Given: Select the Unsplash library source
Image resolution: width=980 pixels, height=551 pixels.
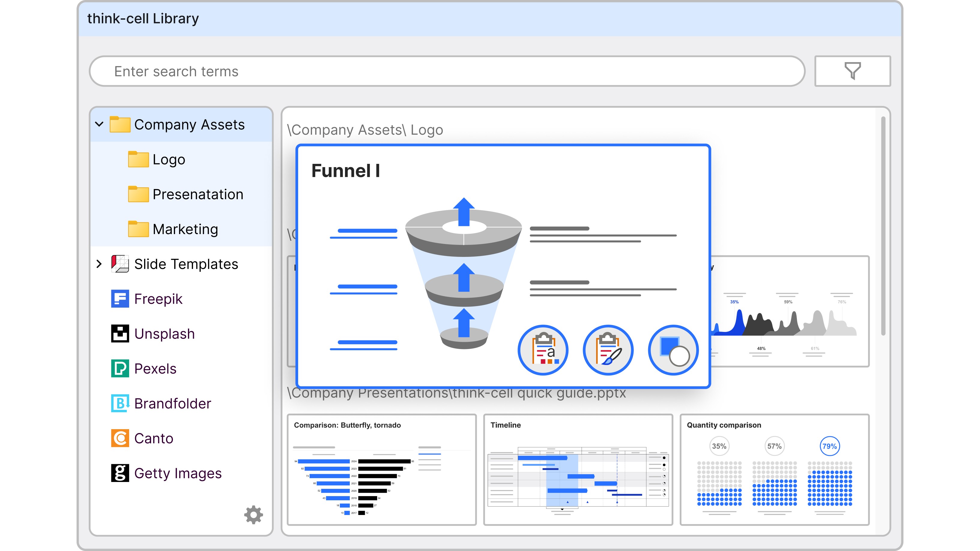Looking at the screenshot, I should pos(164,333).
